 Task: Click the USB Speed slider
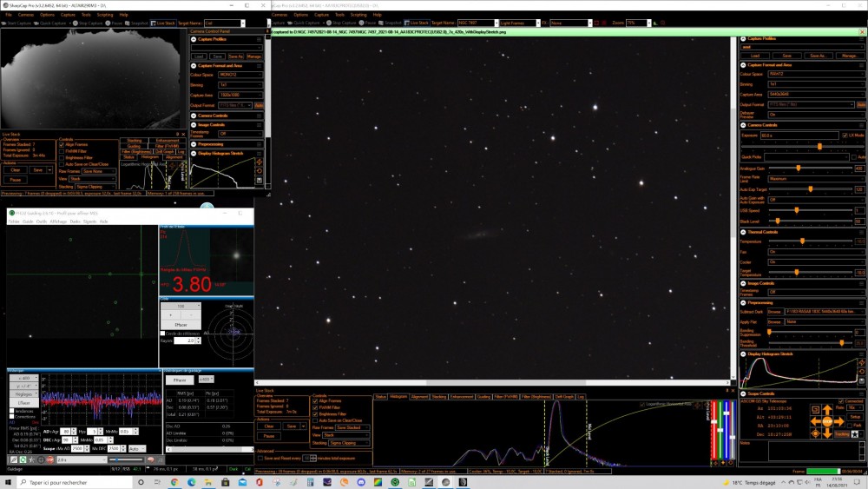(810, 210)
